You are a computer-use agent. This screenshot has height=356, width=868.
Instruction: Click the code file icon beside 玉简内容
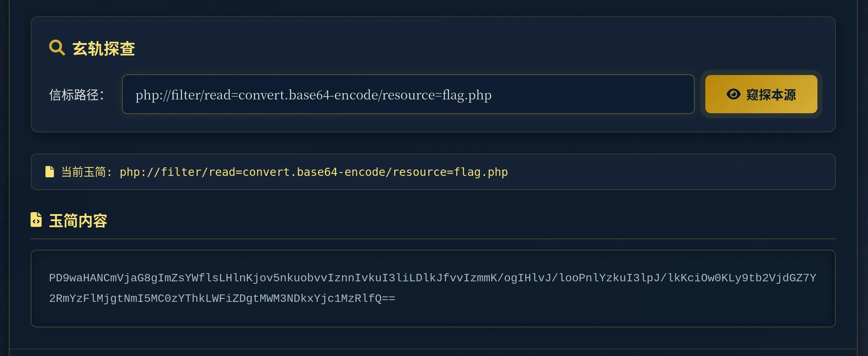click(36, 220)
